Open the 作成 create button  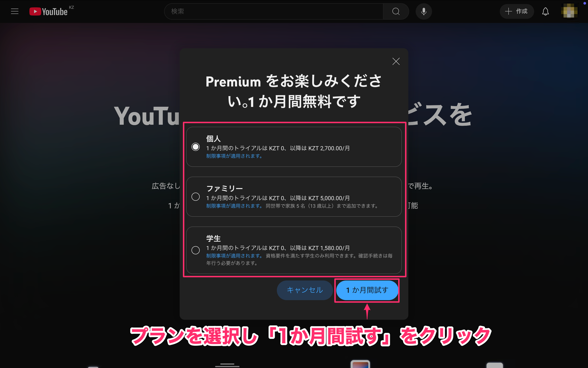tap(517, 11)
